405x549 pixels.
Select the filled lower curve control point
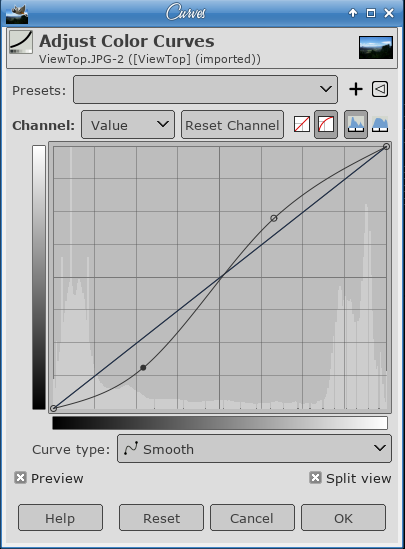point(143,368)
